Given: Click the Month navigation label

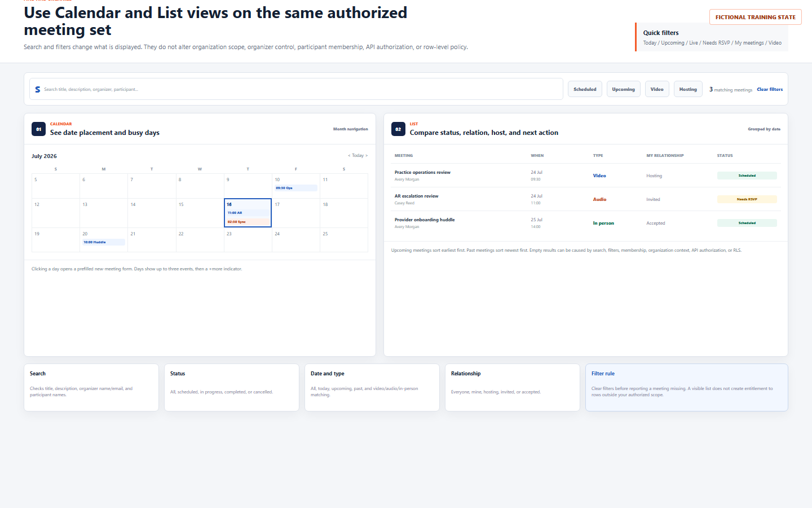Looking at the screenshot, I should 351,129.
